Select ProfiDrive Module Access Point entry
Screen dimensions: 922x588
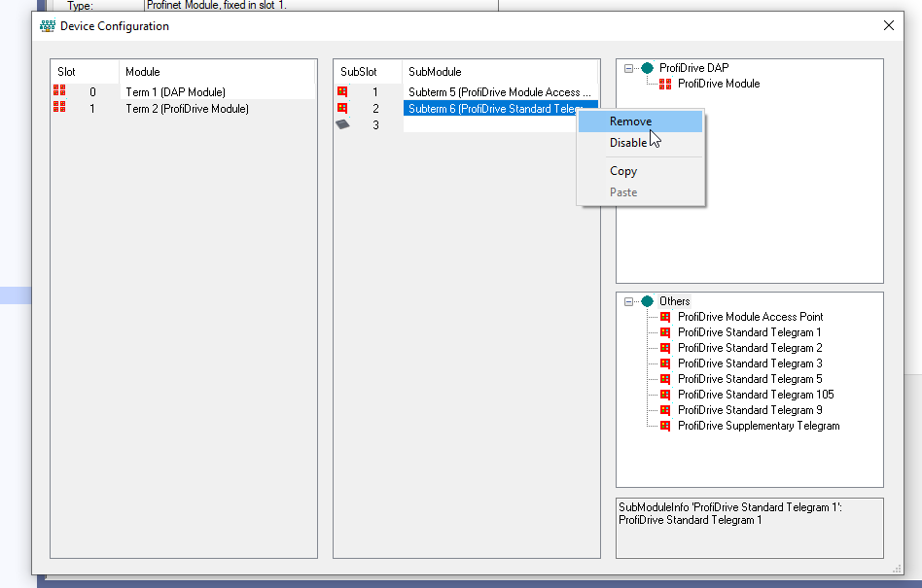(x=750, y=317)
